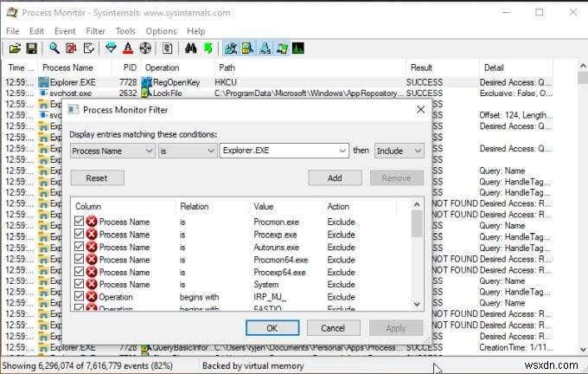Toggle the Show File System Activity icon
This screenshot has height=374, width=588.
click(x=247, y=48)
